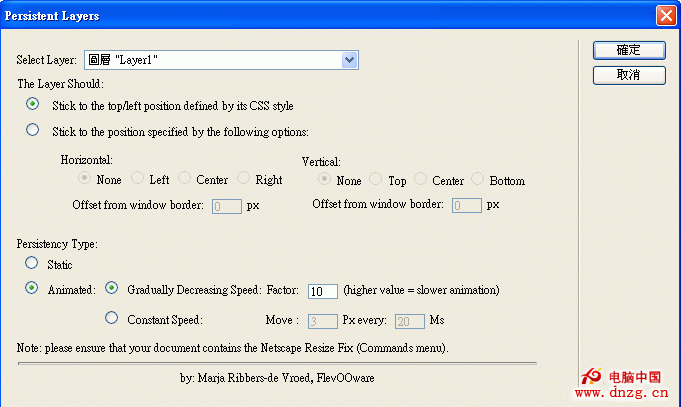
Task: Click the vertical offset px field
Action: (x=467, y=206)
